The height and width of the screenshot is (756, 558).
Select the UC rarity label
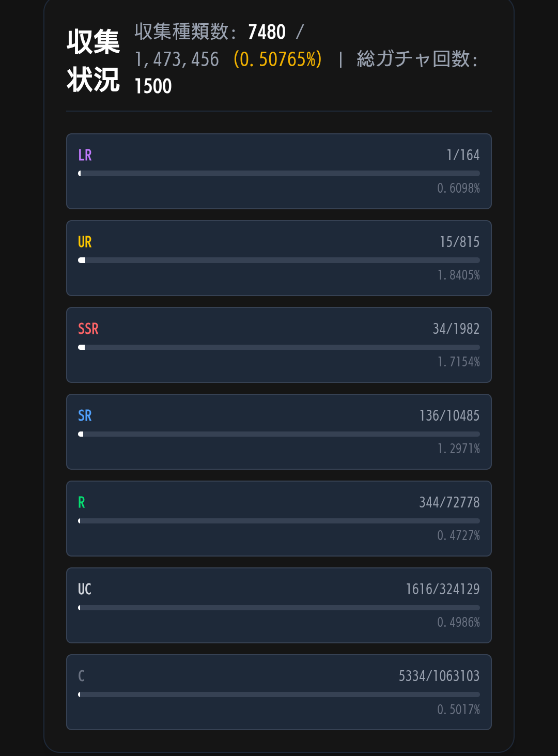(x=85, y=589)
